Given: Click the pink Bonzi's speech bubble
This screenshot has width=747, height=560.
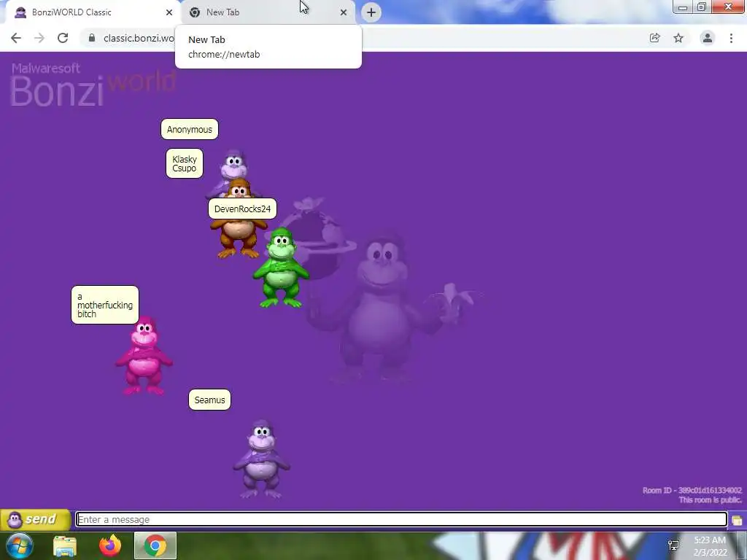Looking at the screenshot, I should coord(105,305).
